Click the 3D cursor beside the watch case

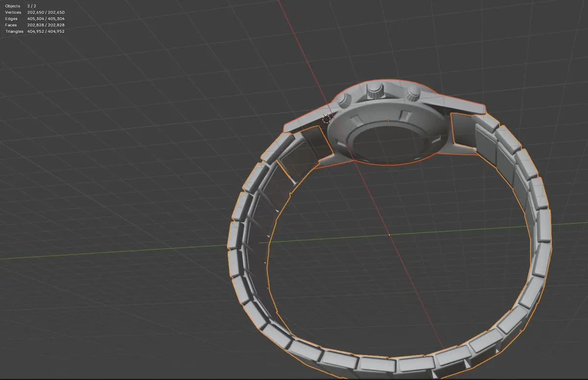[327, 119]
